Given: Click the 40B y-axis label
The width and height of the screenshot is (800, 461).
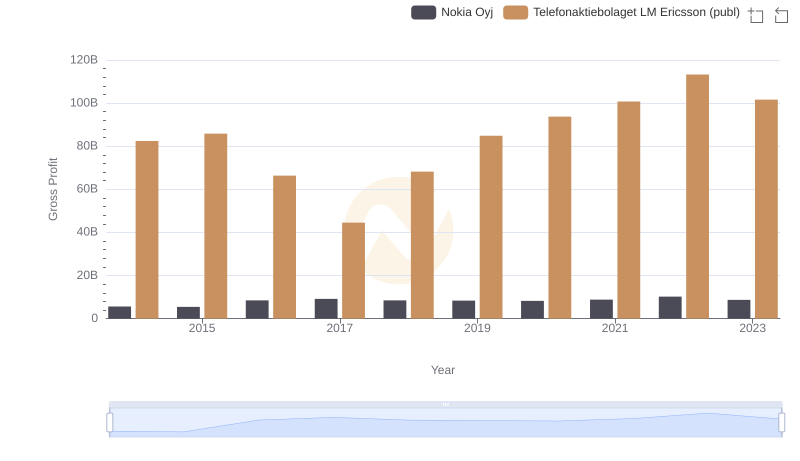Looking at the screenshot, I should [87, 232].
